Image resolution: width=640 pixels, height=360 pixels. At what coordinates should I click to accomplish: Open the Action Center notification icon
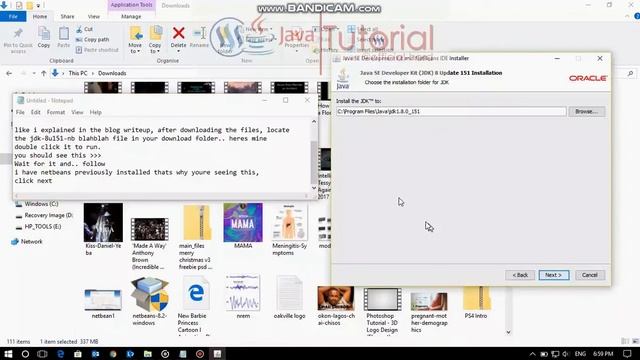(627, 354)
